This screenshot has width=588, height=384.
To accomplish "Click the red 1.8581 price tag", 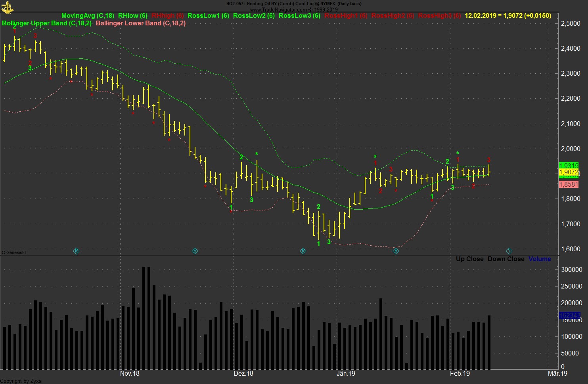I will [569, 184].
